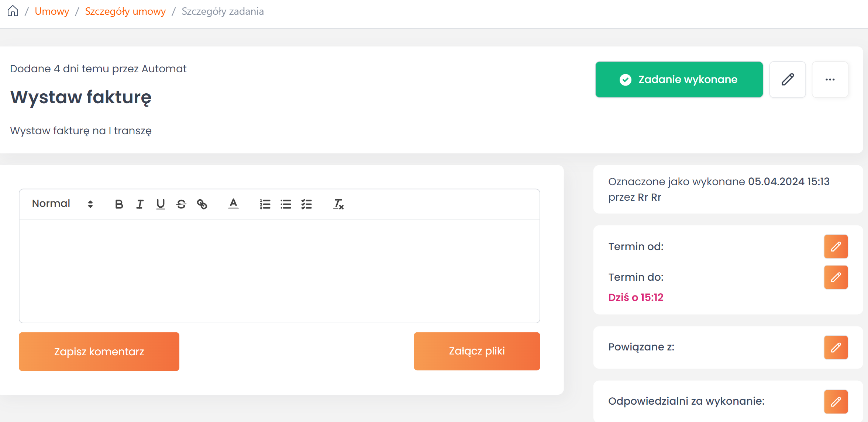
Task: Open the Normal paragraph style dropdown
Action: 62,204
